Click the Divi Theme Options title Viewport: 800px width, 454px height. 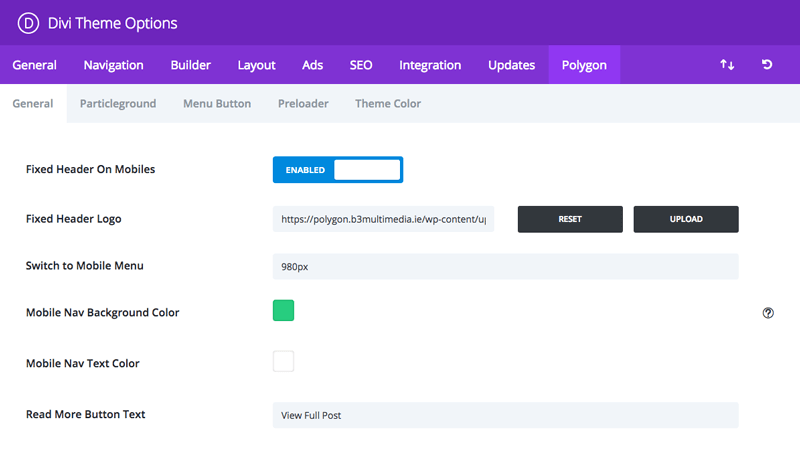pyautogui.click(x=112, y=23)
